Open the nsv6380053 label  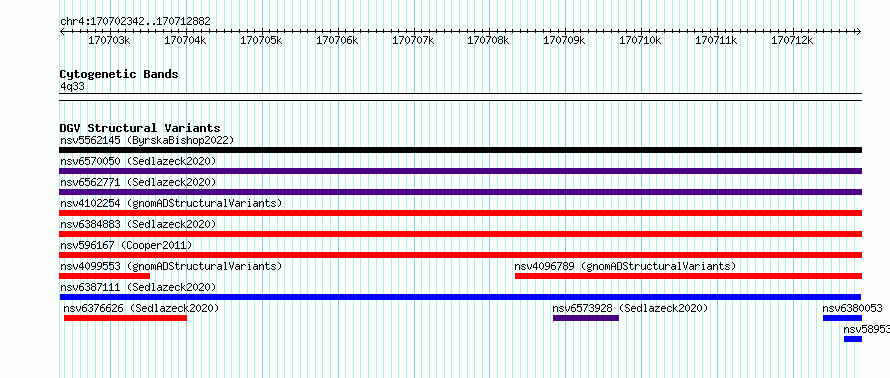853,308
